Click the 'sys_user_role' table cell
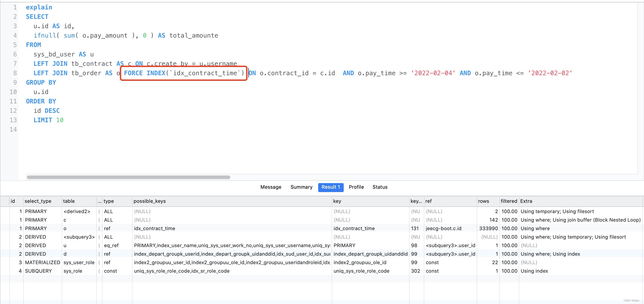Viewport: 644px width, 304px height. coord(79,262)
